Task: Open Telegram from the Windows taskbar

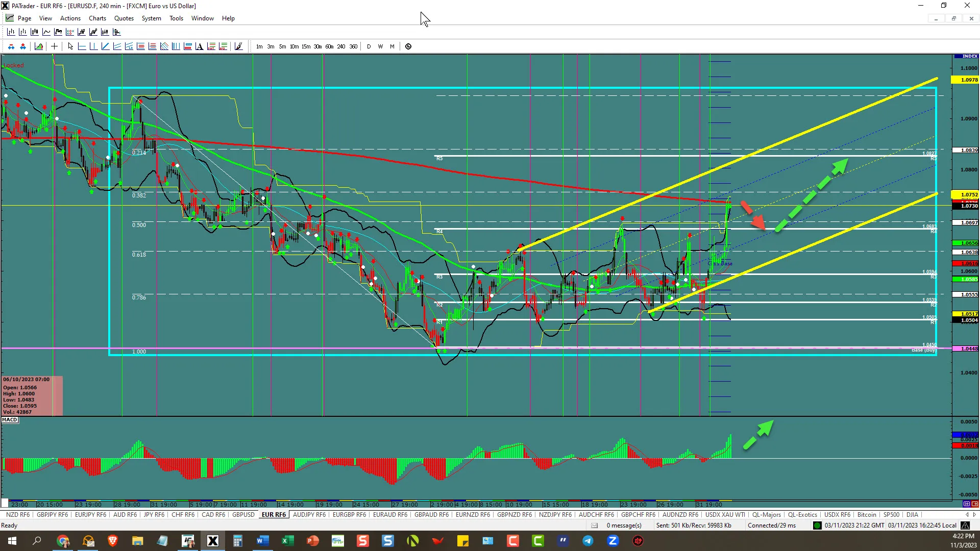Action: [588, 541]
